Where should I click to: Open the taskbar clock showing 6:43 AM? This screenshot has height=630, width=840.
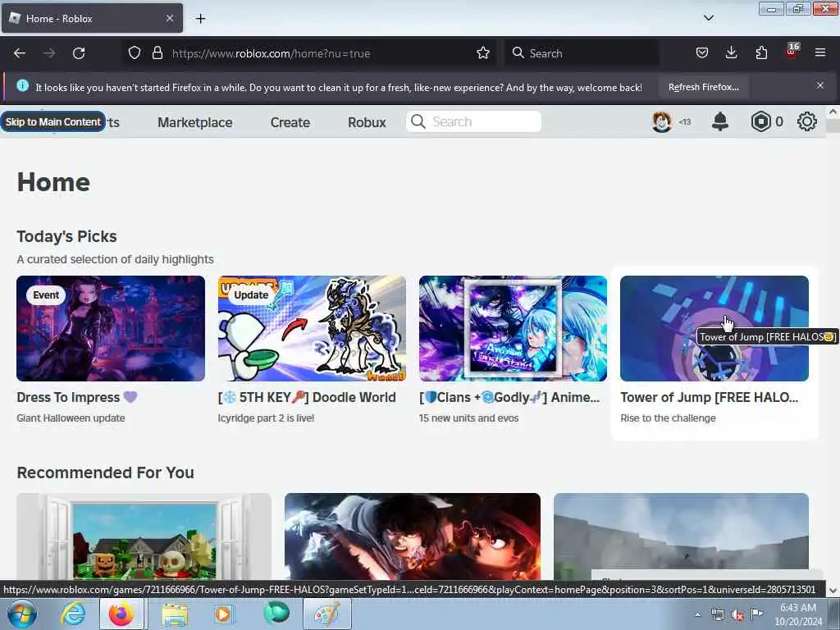point(798,614)
